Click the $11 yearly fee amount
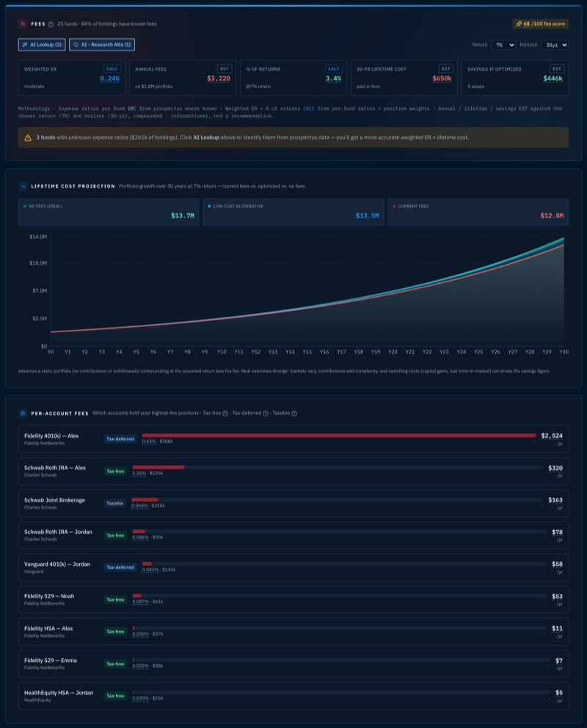 click(x=557, y=628)
